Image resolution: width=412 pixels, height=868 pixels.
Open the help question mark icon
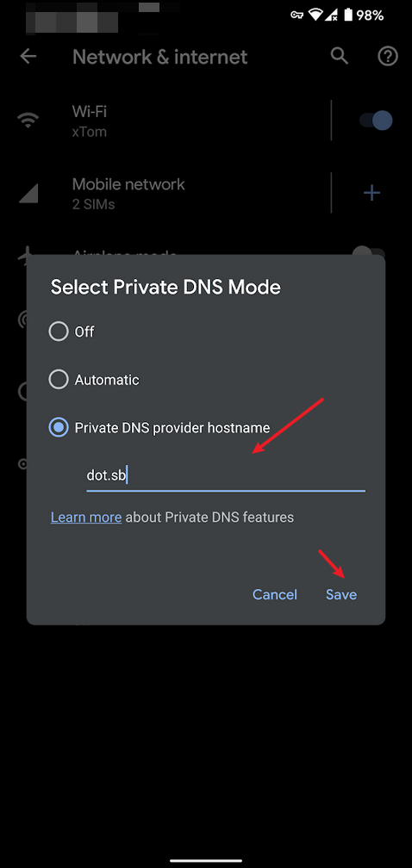(x=388, y=56)
